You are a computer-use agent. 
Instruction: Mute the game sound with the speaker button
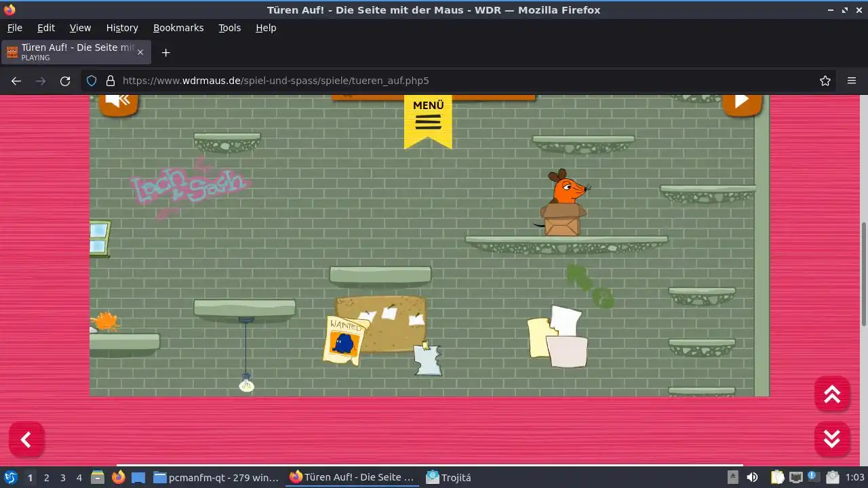click(x=118, y=103)
